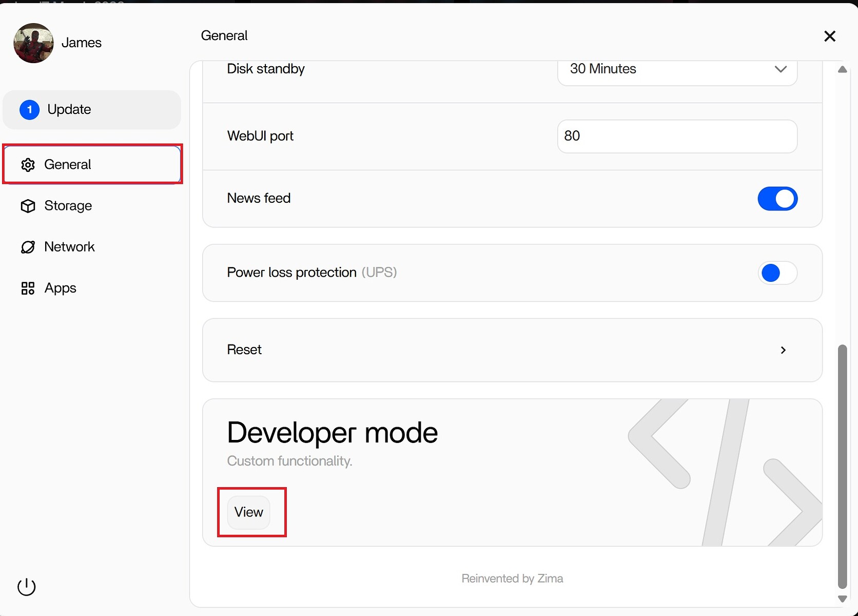The width and height of the screenshot is (858, 616).
Task: Close the settings panel with X
Action: click(829, 36)
